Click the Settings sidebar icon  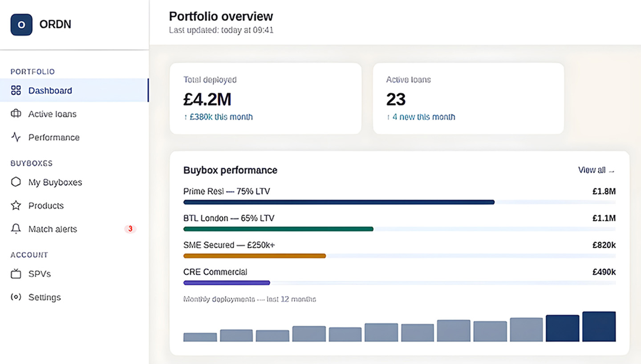[x=16, y=297]
